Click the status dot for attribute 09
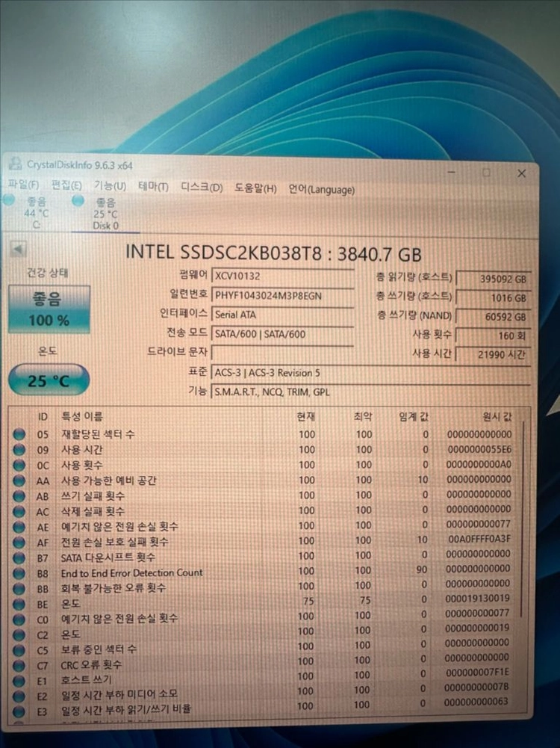The image size is (560, 748). pyautogui.click(x=19, y=450)
